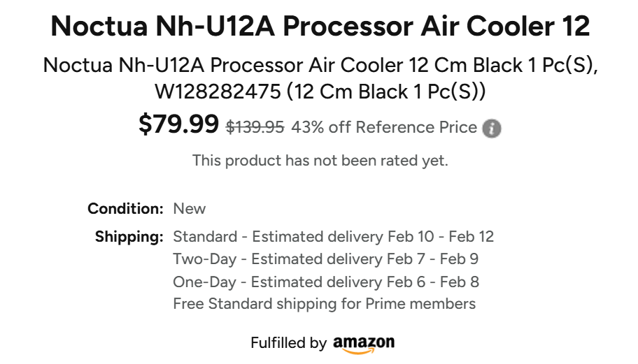
Task: Click the 43% off discount text
Action: 321,127
